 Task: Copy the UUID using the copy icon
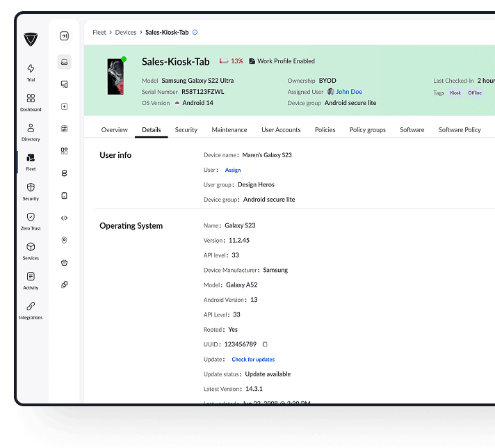(x=265, y=344)
